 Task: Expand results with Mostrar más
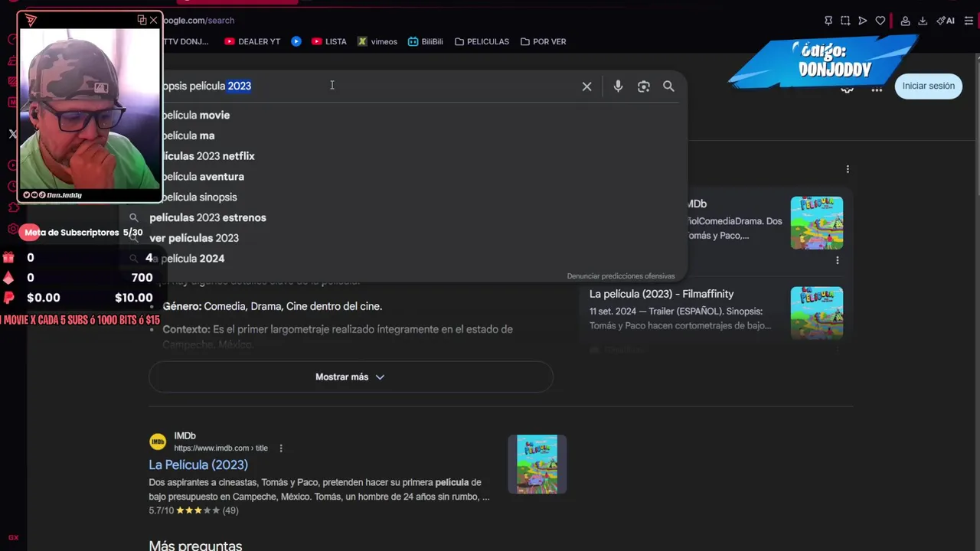point(351,377)
